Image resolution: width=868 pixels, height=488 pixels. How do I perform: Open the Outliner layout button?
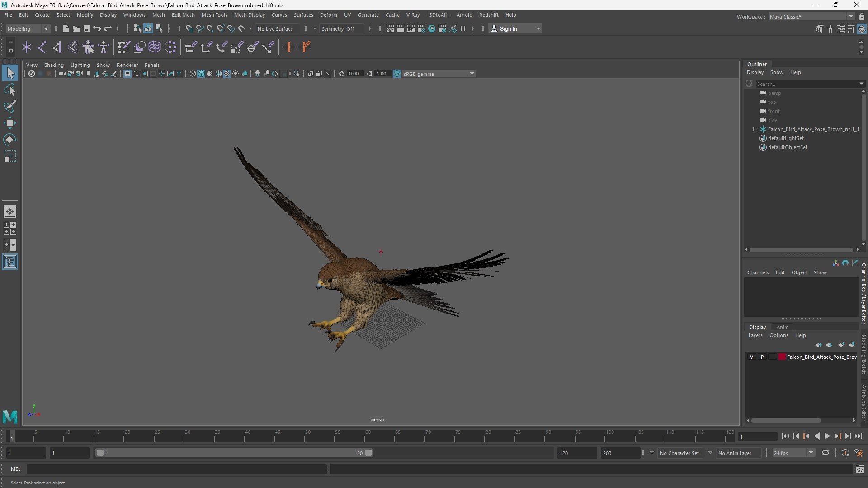point(10,262)
